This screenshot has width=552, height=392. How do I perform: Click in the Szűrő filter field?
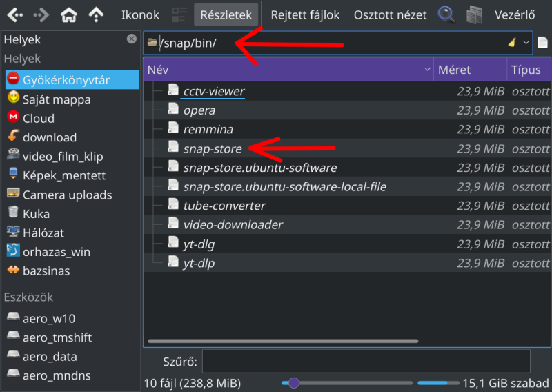click(x=366, y=362)
